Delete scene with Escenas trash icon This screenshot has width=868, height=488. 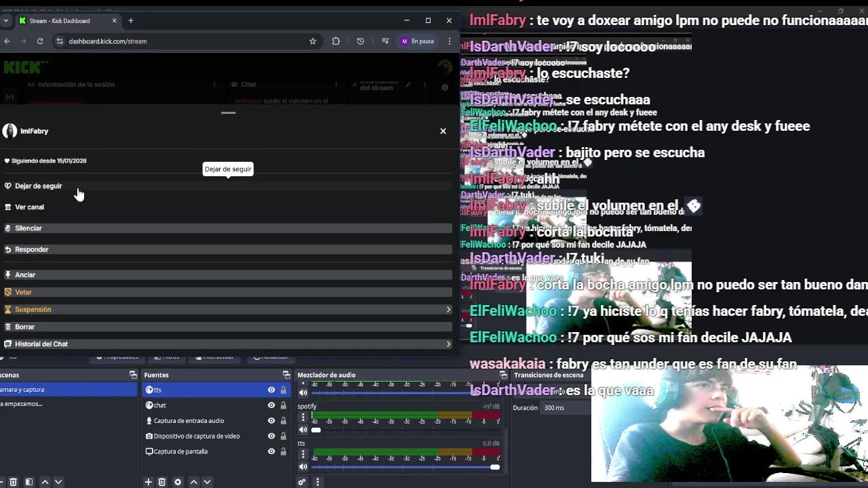pyautogui.click(x=13, y=482)
